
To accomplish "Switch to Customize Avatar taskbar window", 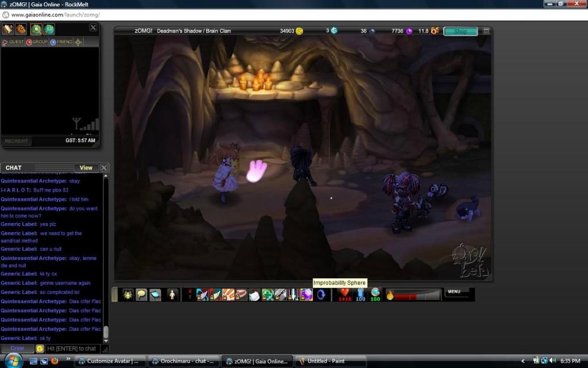I will tap(110, 361).
